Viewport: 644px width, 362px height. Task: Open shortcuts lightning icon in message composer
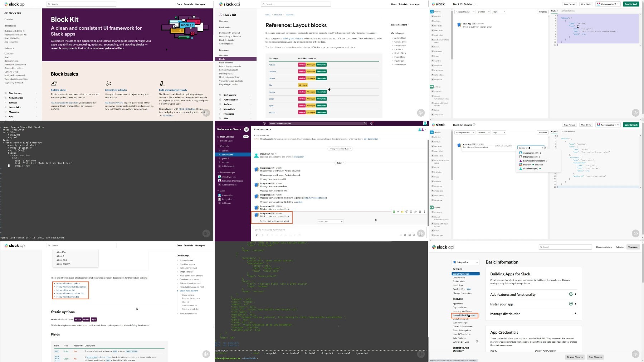click(x=257, y=235)
